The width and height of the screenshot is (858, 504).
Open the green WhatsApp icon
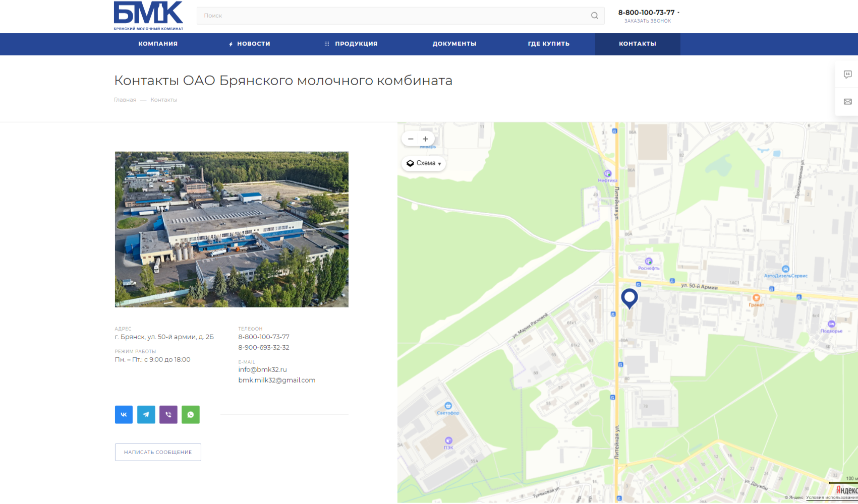pyautogui.click(x=191, y=415)
